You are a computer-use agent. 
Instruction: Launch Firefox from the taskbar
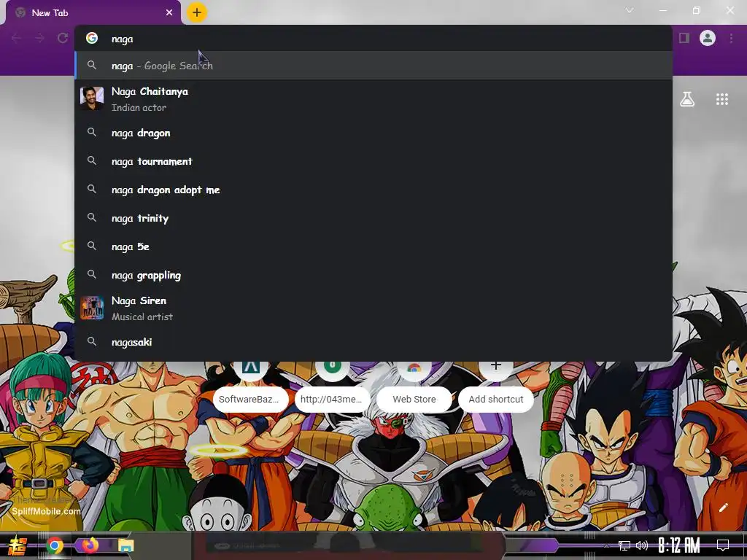coord(90,545)
